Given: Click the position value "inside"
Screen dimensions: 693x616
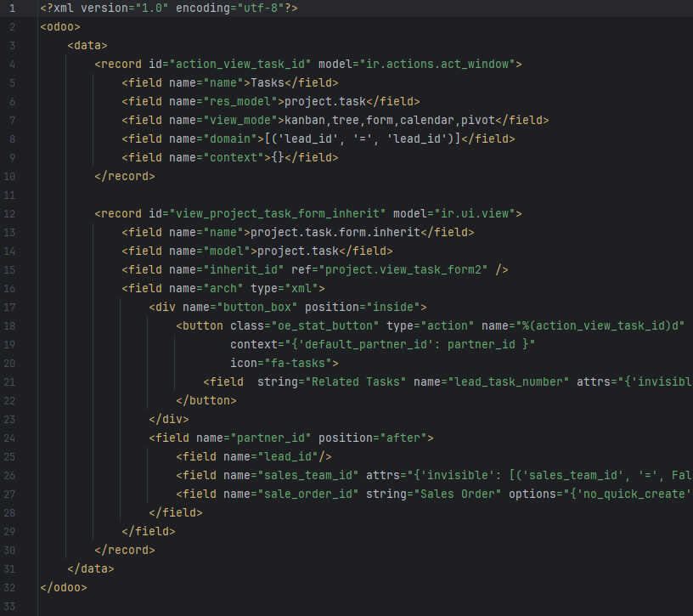Looking at the screenshot, I should (x=393, y=307).
